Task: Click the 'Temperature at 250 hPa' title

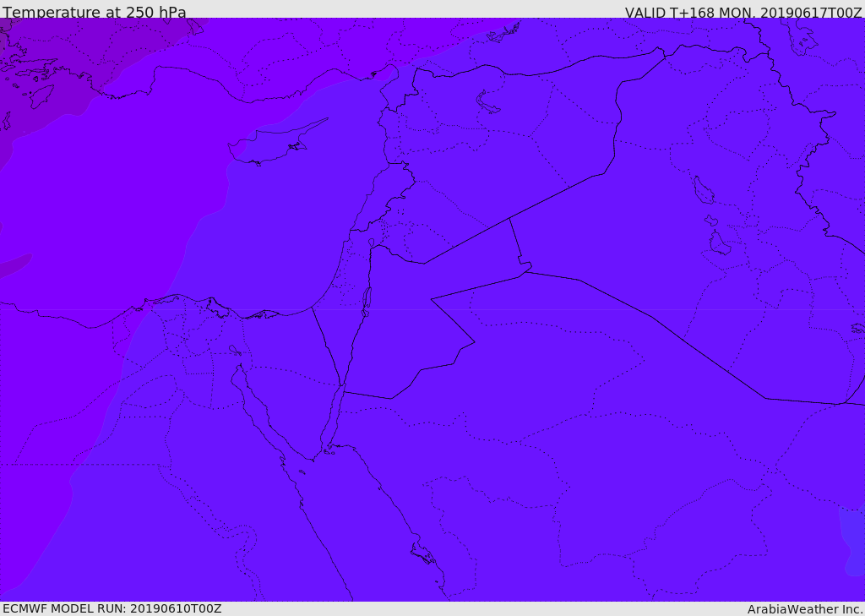Action: pyautogui.click(x=95, y=12)
